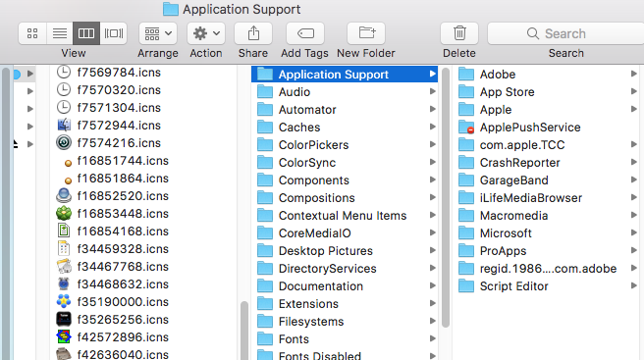Click the middle column scrollbar
Screen dimensions: 644x360
446,197
